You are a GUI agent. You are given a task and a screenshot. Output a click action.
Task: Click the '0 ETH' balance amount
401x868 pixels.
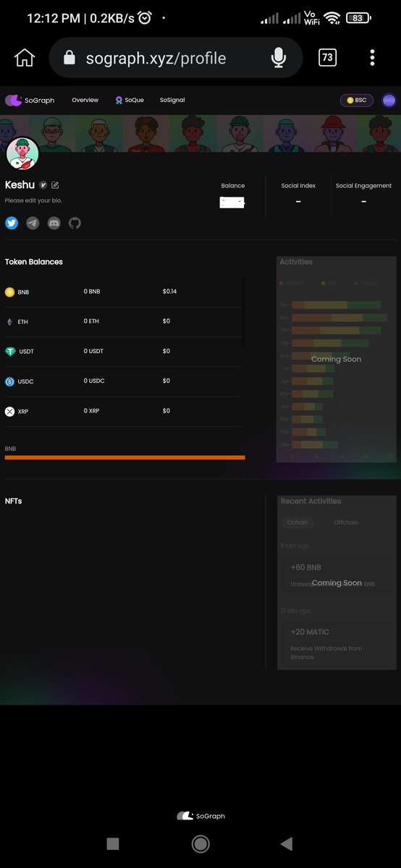[91, 321]
